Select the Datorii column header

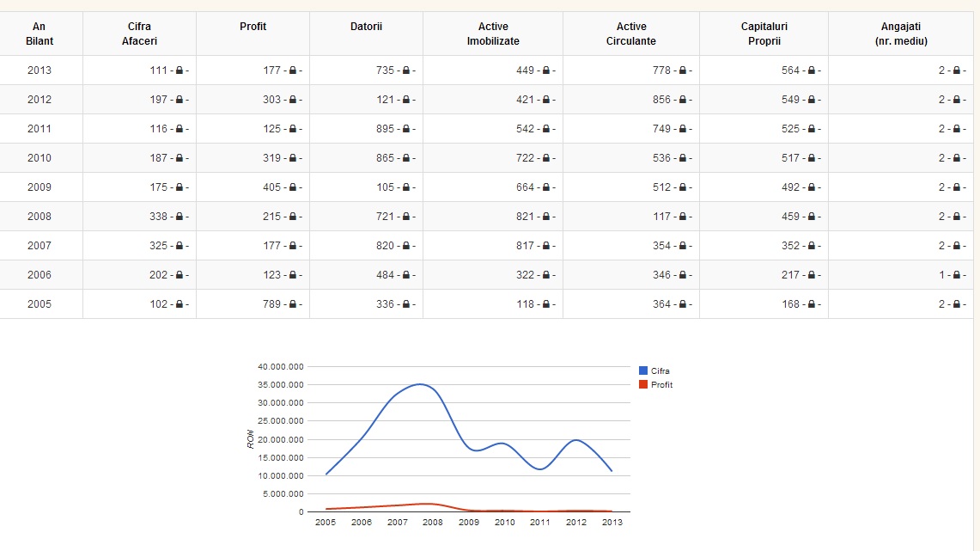click(366, 27)
